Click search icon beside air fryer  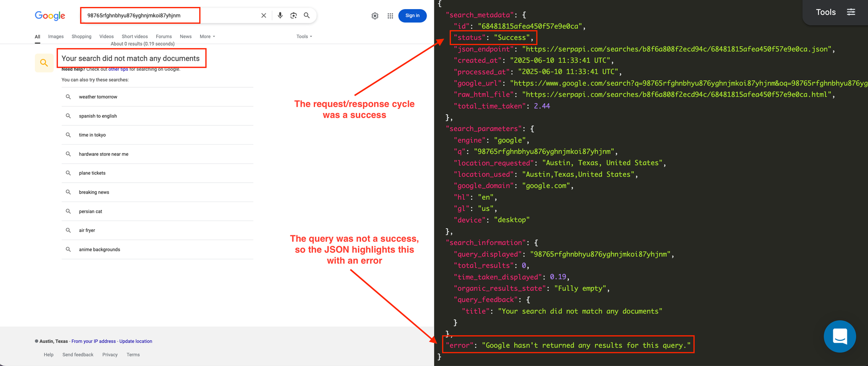coord(68,230)
